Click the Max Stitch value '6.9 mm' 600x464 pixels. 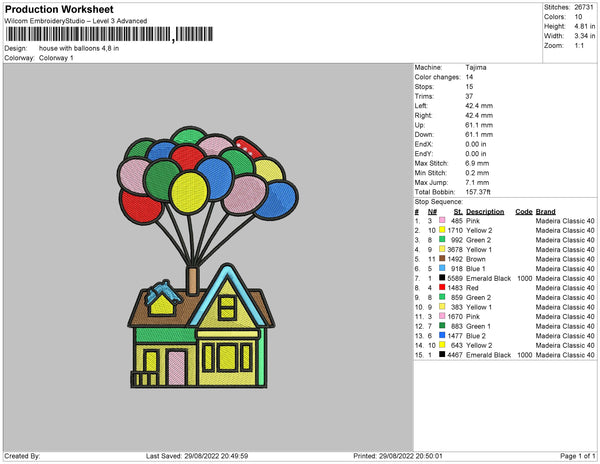click(x=477, y=163)
